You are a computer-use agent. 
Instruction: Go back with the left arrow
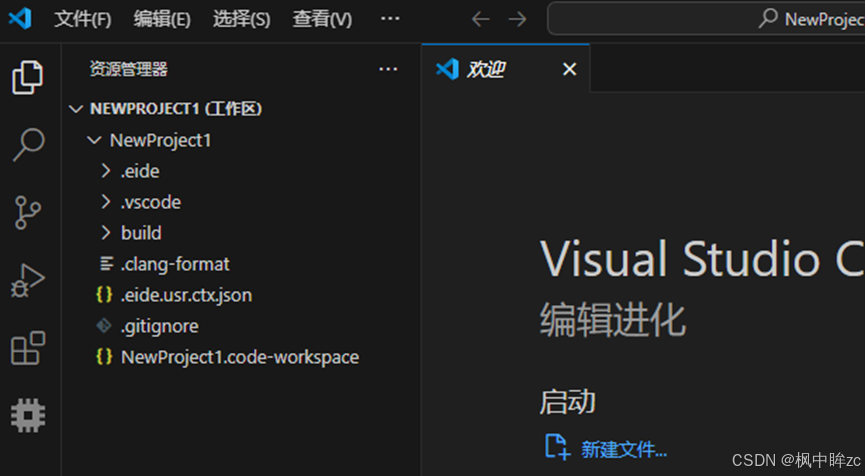pyautogui.click(x=480, y=19)
